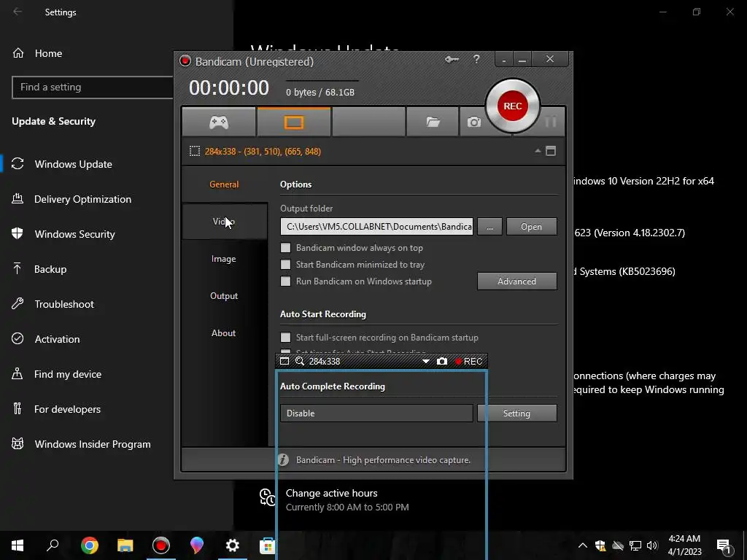
Task: Switch to the Video tab in Bandicam
Action: 224,222
